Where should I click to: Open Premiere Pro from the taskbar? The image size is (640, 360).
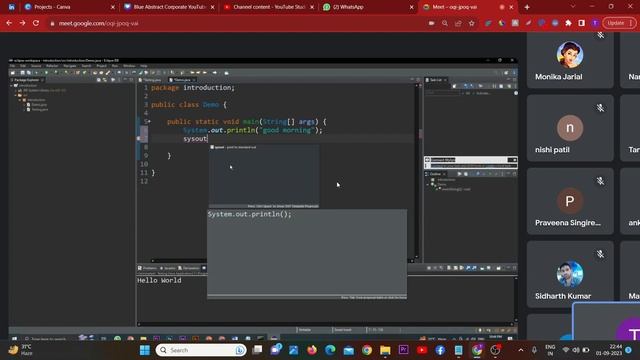[404, 350]
